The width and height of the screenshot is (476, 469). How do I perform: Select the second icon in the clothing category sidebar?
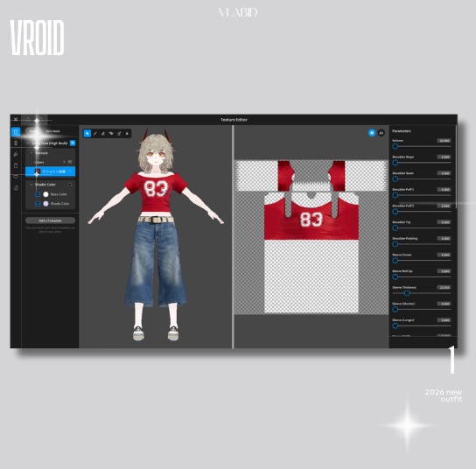click(x=16, y=143)
